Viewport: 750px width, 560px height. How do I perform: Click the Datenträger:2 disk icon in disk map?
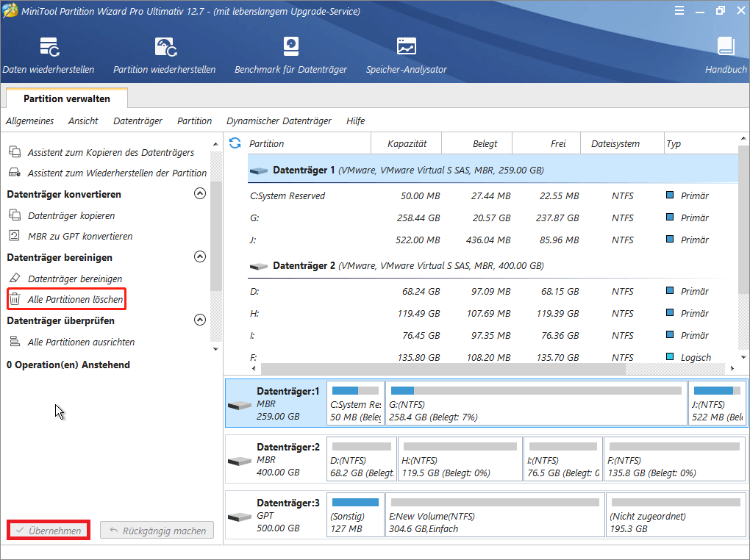[240, 462]
